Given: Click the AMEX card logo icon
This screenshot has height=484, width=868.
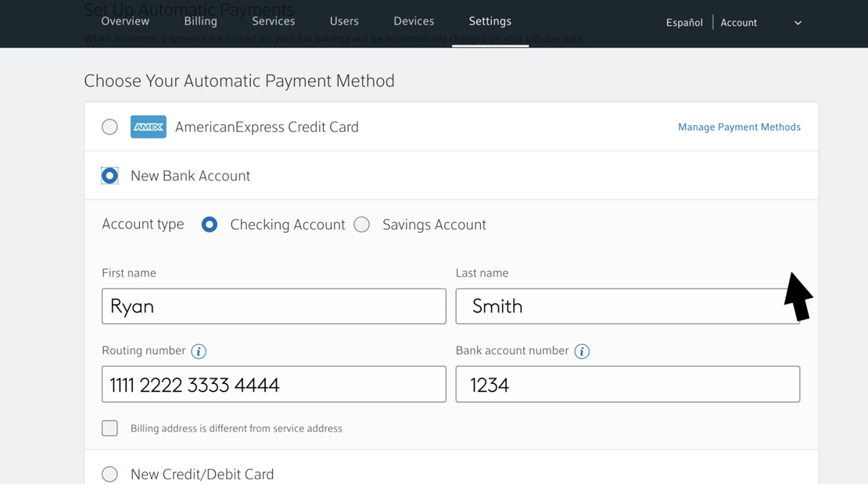Looking at the screenshot, I should click(149, 127).
